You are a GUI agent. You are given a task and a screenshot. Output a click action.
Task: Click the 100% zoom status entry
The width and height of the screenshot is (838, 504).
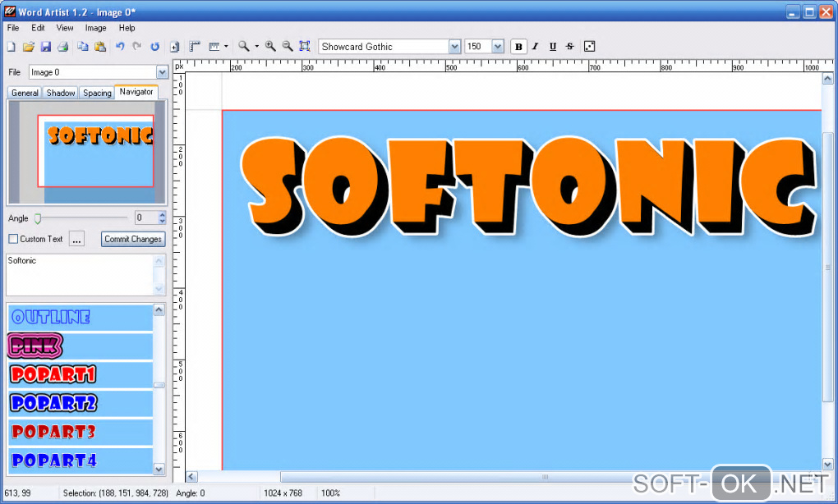tap(330, 493)
